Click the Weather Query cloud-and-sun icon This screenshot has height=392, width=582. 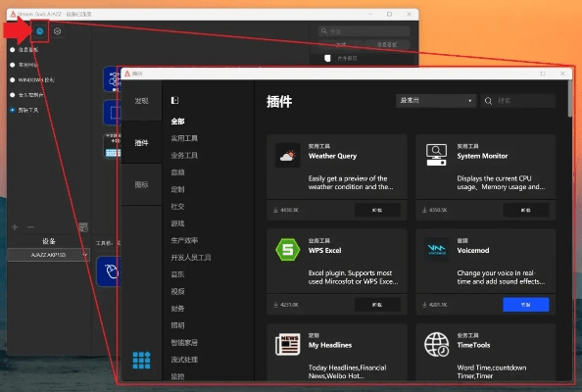288,156
